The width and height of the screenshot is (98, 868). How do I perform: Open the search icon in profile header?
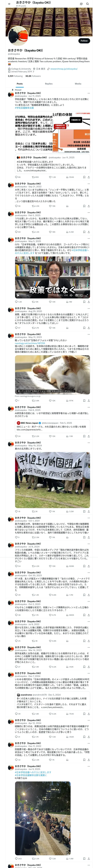pyautogui.click(x=88, y=4)
